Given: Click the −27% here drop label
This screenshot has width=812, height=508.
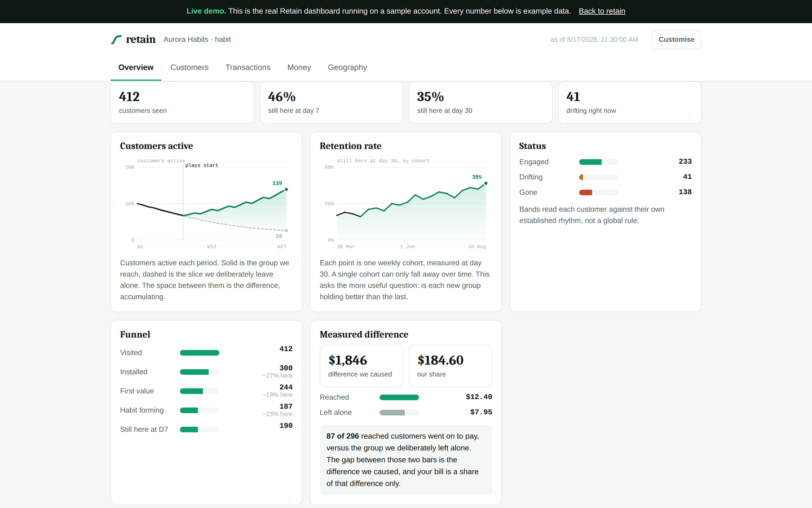Looking at the screenshot, I should (277, 376).
